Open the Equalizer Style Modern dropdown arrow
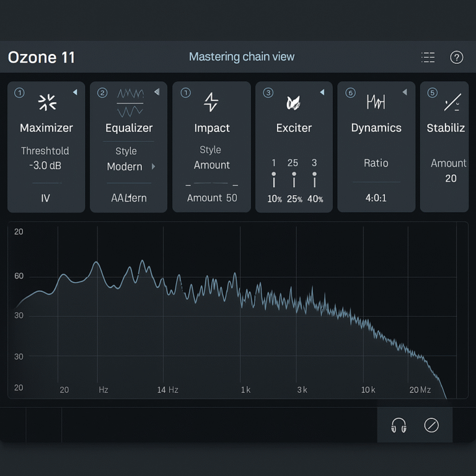Image resolution: width=476 pixels, height=476 pixels. pyautogui.click(x=153, y=166)
